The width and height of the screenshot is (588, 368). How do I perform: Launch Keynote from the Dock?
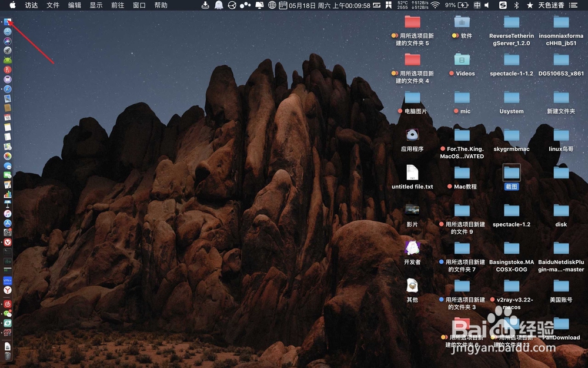(8, 204)
